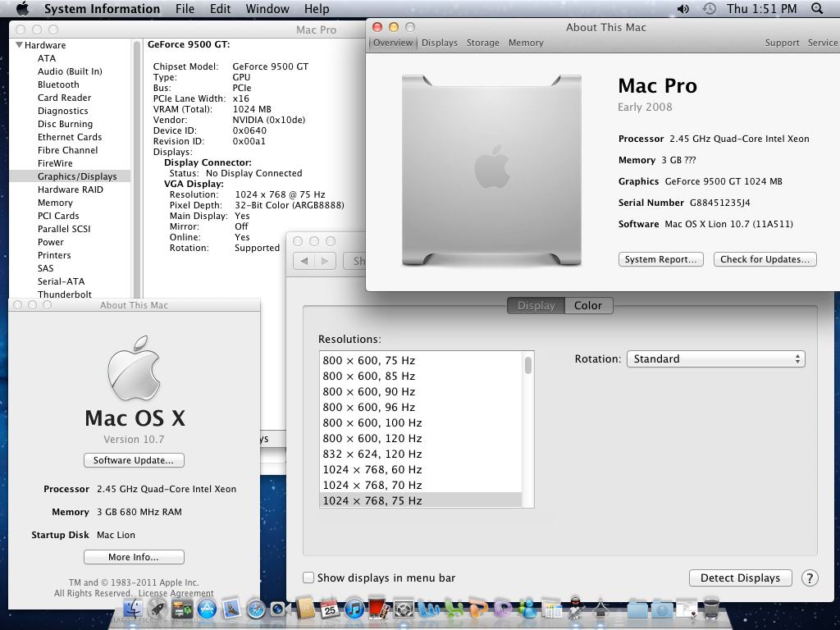Open Spotlight search magnifier
This screenshot has height=630, width=840.
click(x=817, y=8)
